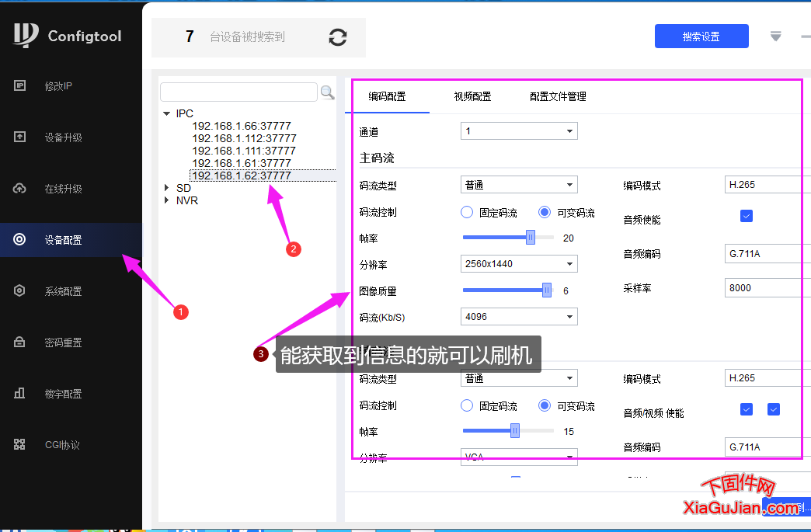Select 可变码流 in main stream

pos(545,212)
